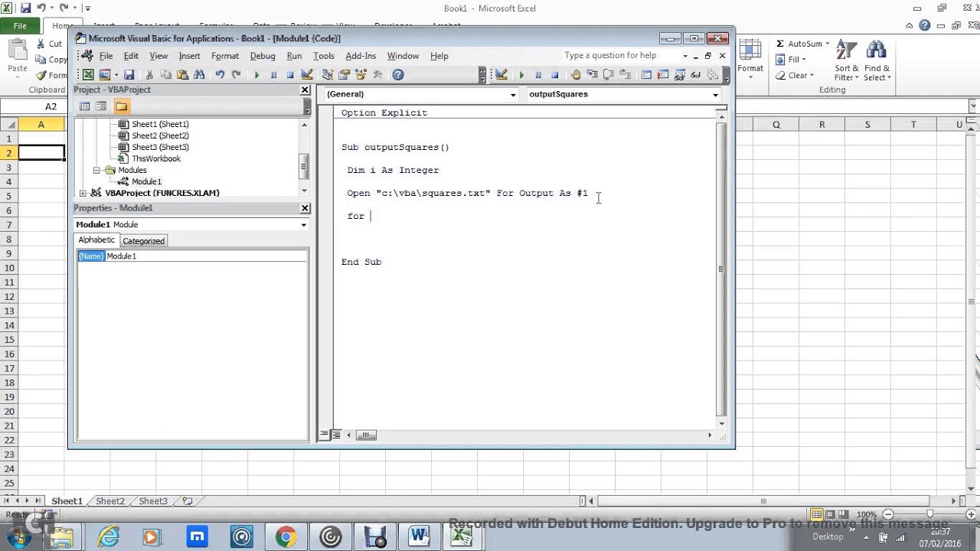Open the Edit menu in VBA editor
Screen dimensions: 980x551
(131, 56)
